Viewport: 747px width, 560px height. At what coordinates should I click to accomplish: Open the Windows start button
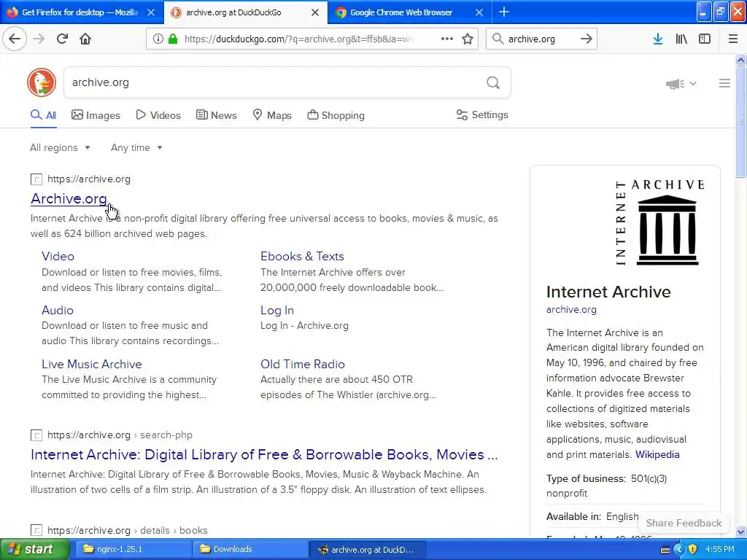[35, 549]
